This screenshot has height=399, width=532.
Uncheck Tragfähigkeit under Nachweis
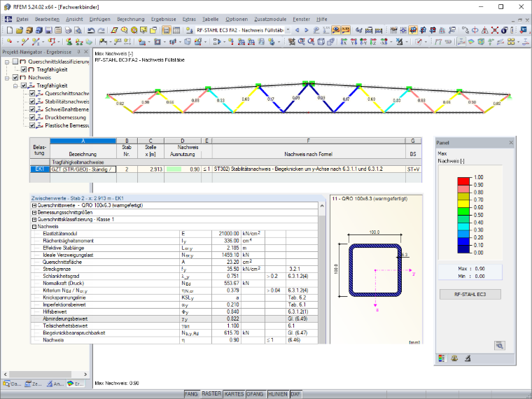coord(24,85)
